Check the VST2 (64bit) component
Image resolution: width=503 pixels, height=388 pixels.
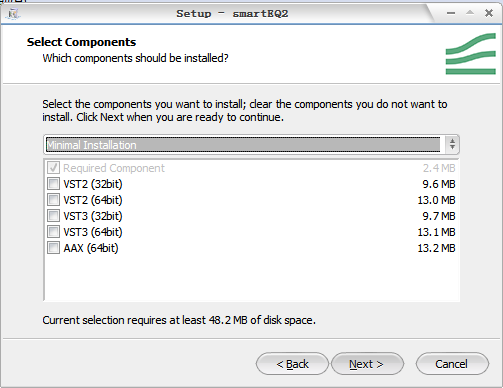53,200
